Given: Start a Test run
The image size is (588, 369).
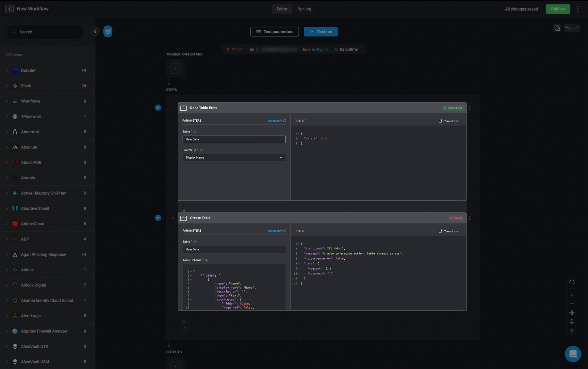Looking at the screenshot, I should [x=321, y=32].
